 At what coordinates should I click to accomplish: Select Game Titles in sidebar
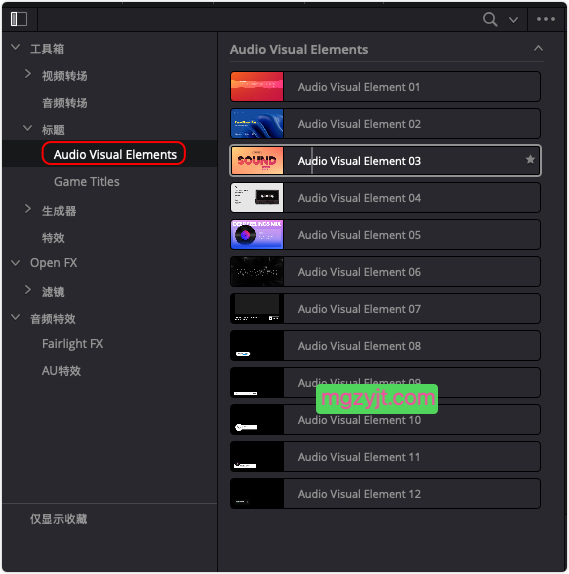point(87,182)
